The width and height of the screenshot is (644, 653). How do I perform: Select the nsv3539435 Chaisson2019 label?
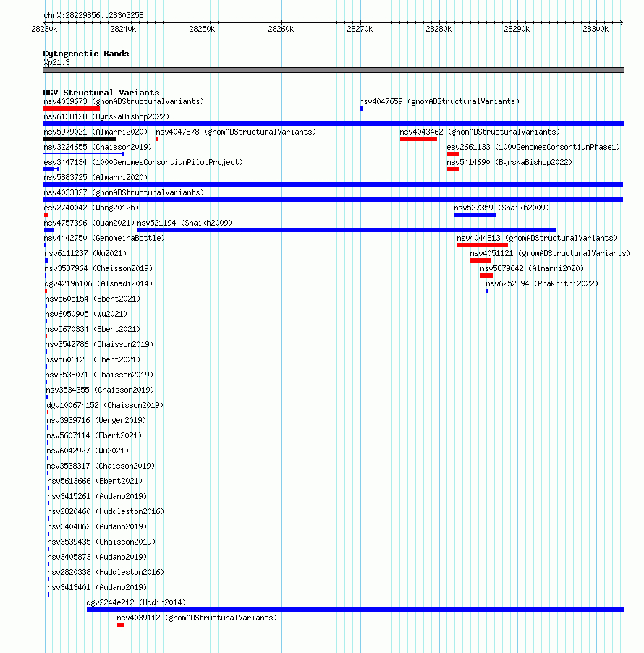click(101, 542)
